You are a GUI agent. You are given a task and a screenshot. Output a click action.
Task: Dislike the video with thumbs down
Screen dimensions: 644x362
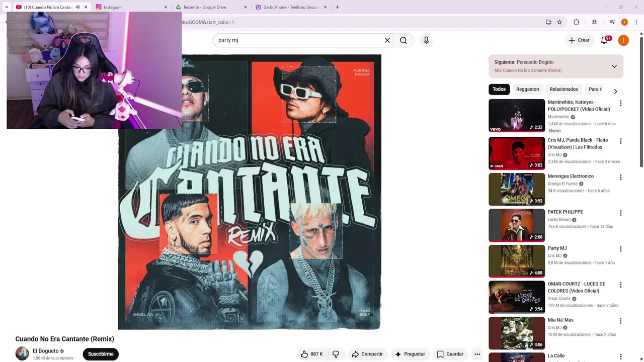336,354
